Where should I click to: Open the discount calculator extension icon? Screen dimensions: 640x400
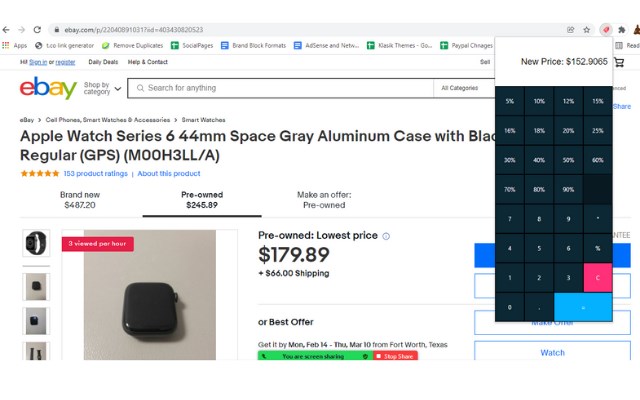(x=605, y=30)
